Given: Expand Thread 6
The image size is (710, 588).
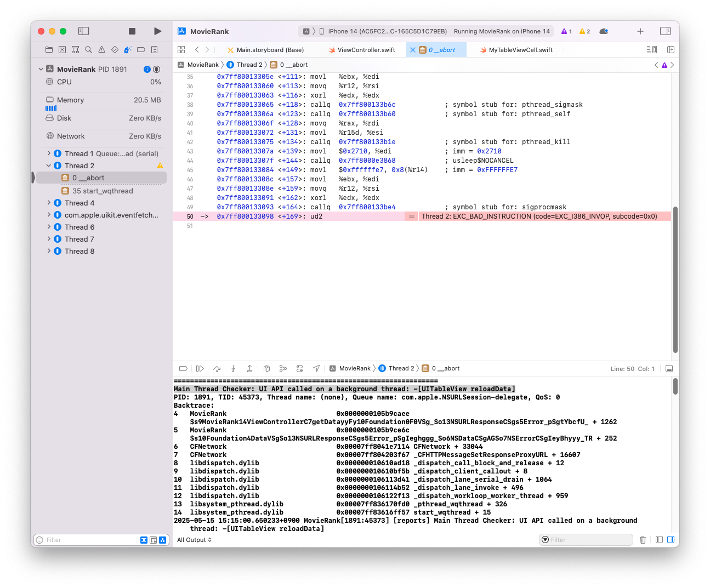Looking at the screenshot, I should [x=49, y=227].
